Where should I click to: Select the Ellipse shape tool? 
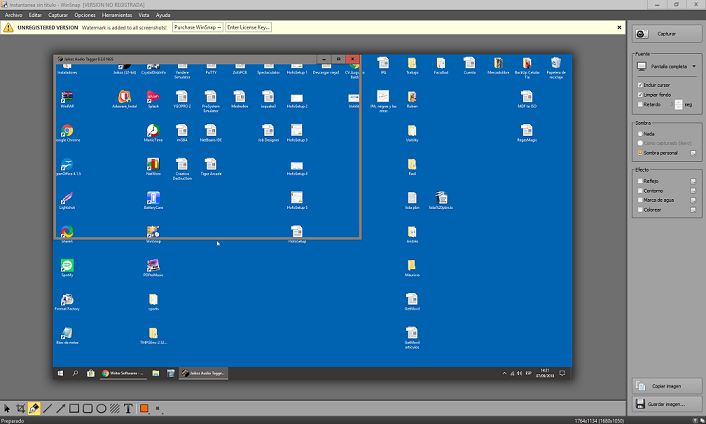(x=101, y=409)
